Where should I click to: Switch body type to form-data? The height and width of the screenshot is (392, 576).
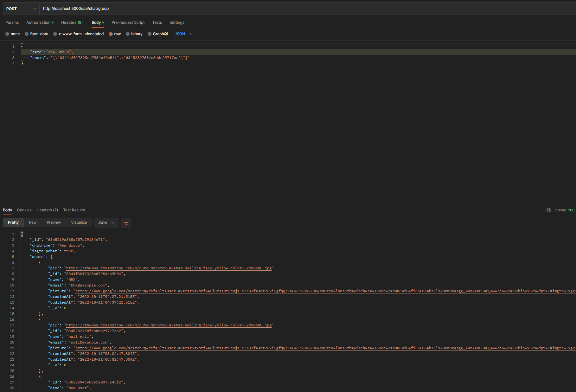[x=36, y=34]
